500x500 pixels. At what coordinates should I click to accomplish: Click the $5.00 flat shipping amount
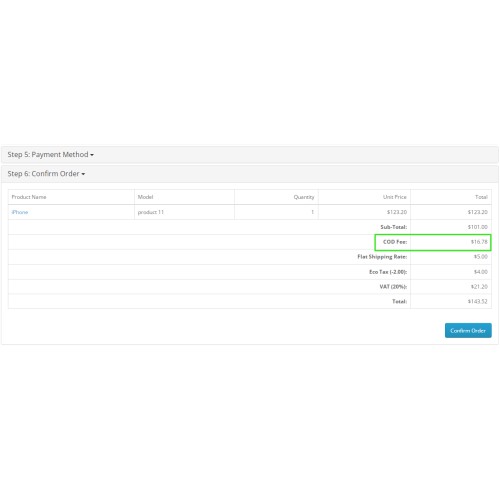pos(481,257)
